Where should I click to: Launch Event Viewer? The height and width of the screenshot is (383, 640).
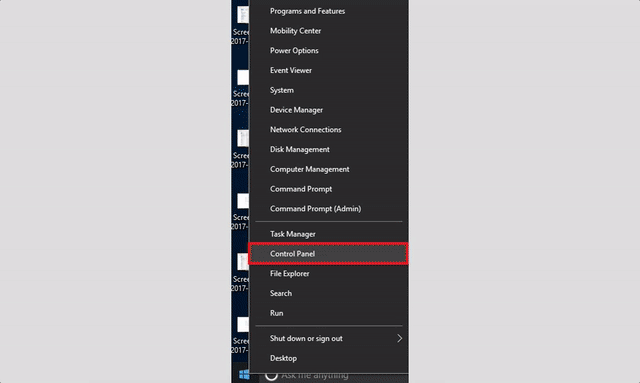[x=328, y=70]
